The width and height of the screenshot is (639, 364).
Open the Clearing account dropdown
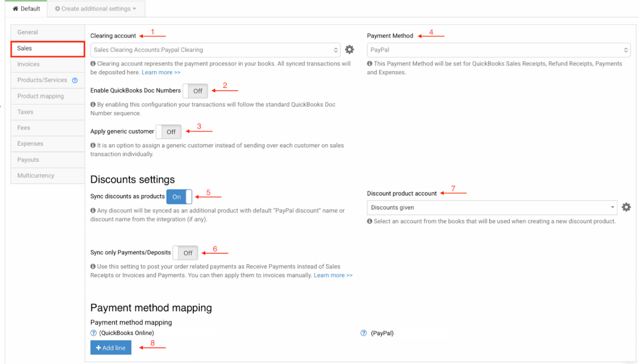(215, 50)
